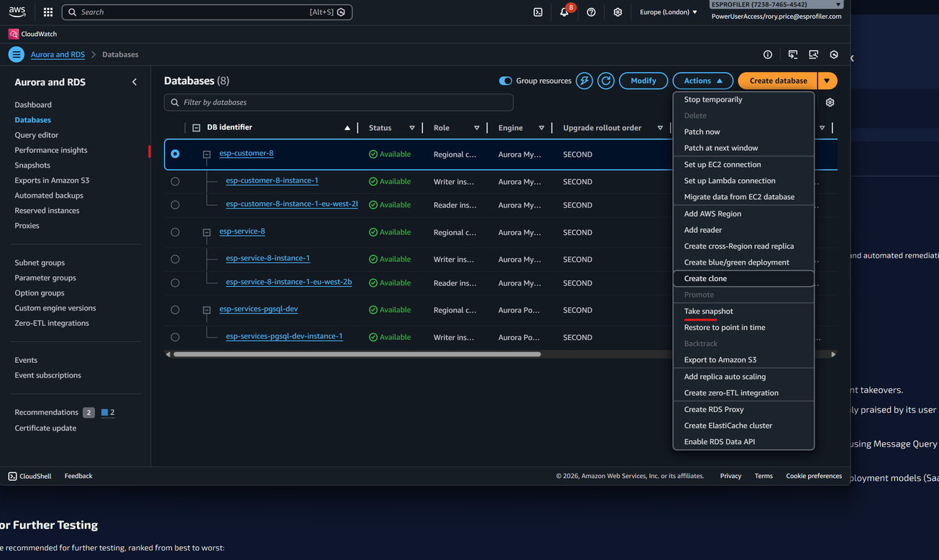Open the notifications bell

click(564, 12)
